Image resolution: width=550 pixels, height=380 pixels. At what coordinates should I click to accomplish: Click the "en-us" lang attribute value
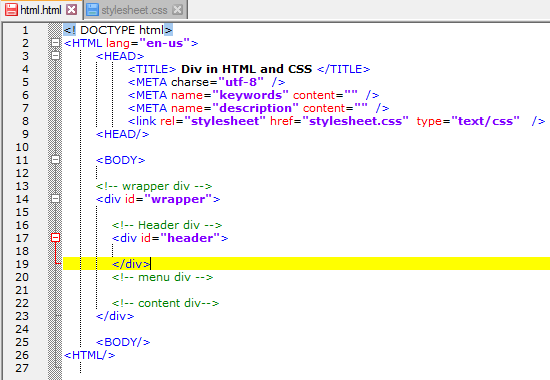pyautogui.click(x=164, y=43)
